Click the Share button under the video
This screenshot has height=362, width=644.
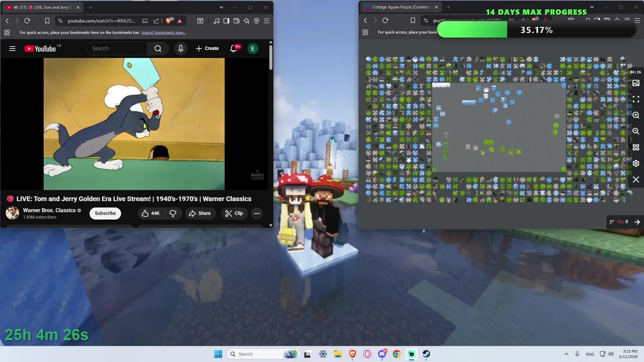pyautogui.click(x=200, y=213)
